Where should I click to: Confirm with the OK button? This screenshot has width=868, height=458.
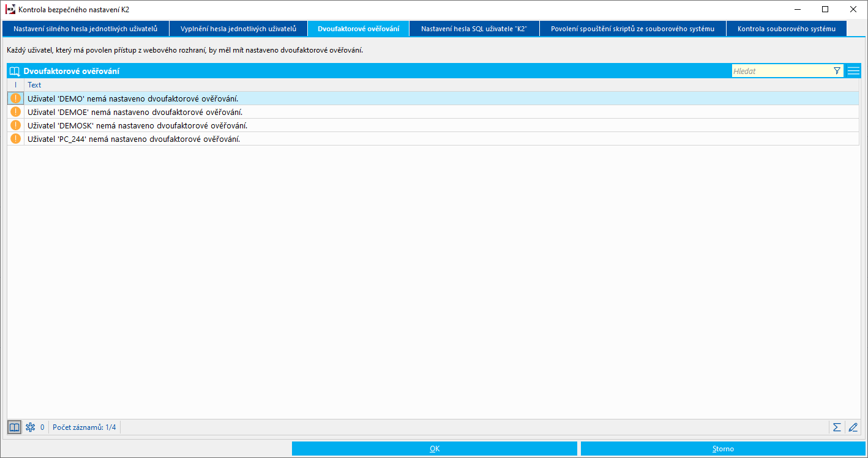(435, 449)
